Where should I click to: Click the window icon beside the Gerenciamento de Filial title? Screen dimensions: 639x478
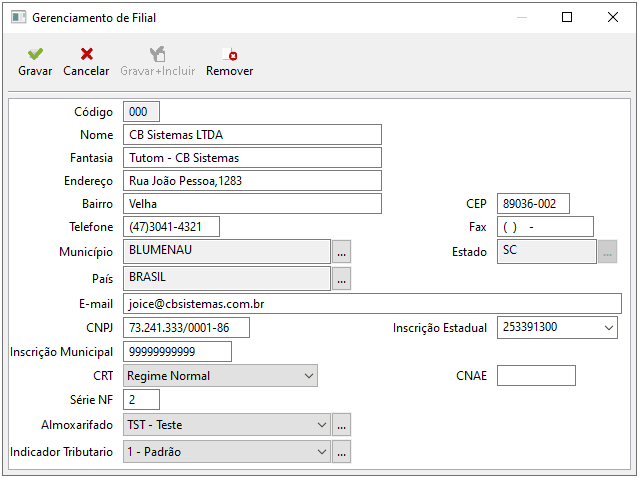click(18, 18)
